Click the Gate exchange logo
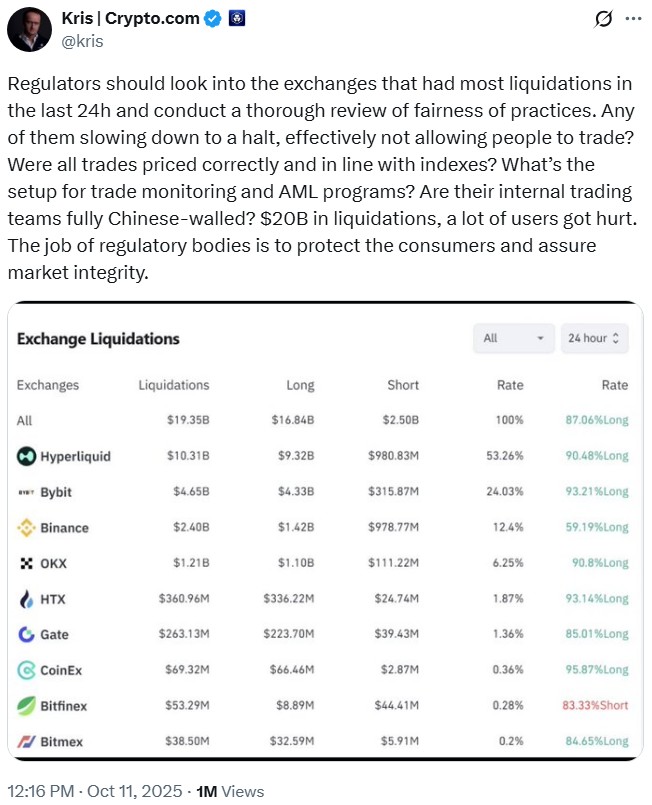This screenshot has height=805, width=652. [26, 634]
